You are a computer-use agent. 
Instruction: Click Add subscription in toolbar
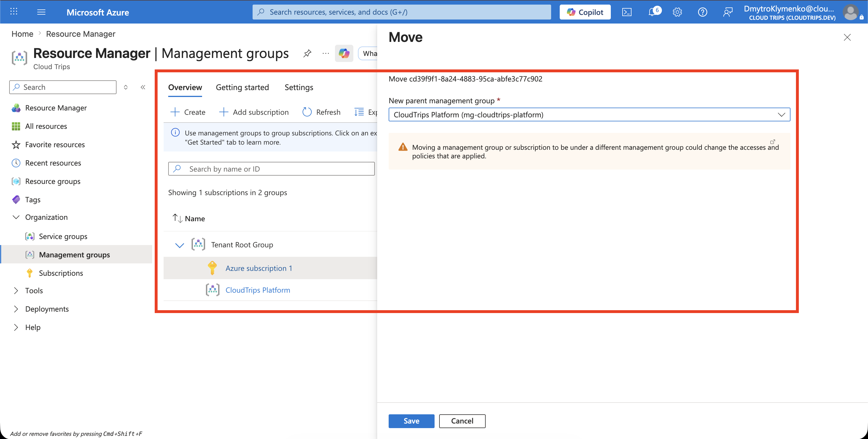[x=254, y=112]
